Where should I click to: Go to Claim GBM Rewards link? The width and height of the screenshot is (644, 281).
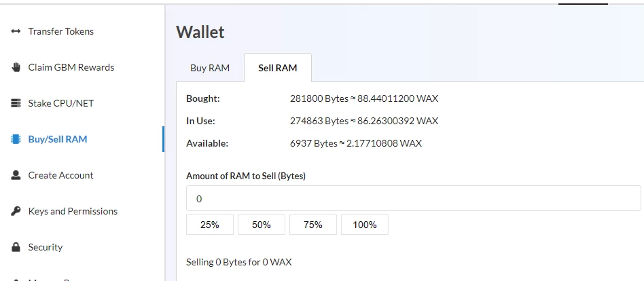tap(71, 67)
